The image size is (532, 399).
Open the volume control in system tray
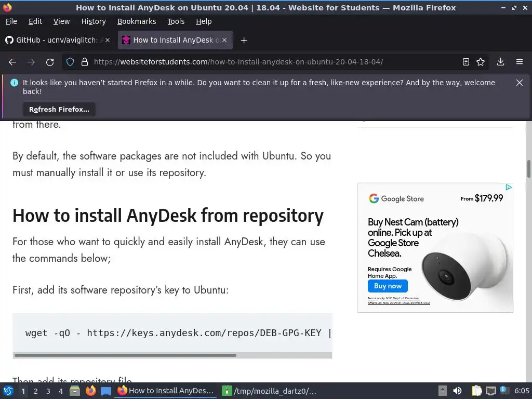click(x=457, y=391)
